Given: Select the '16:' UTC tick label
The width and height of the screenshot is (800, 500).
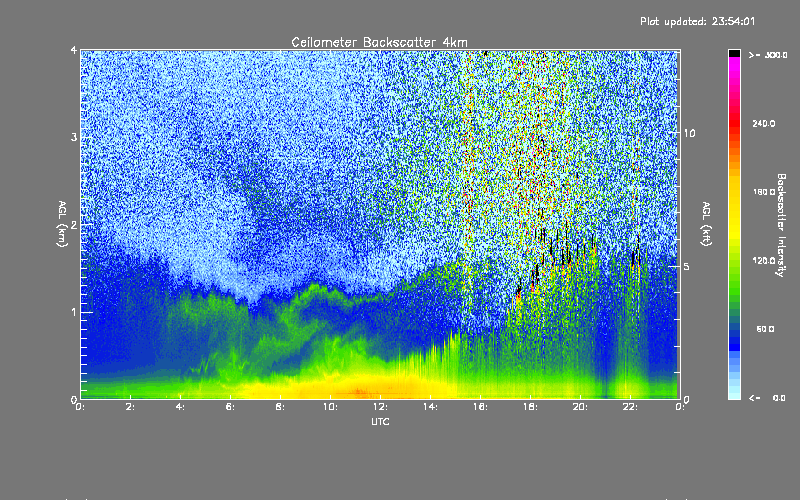Looking at the screenshot, I should click(x=480, y=407).
